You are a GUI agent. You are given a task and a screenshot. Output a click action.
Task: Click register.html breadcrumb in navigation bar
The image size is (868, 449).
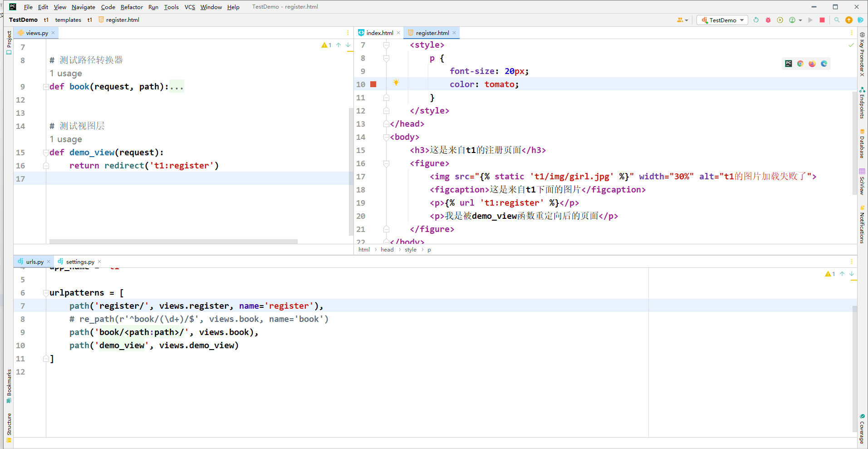(x=119, y=20)
